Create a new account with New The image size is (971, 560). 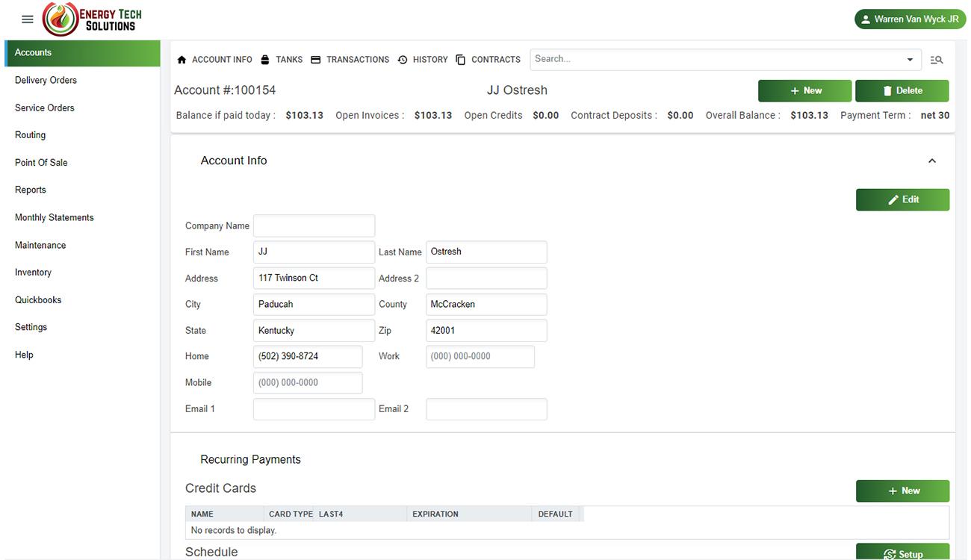[804, 91]
